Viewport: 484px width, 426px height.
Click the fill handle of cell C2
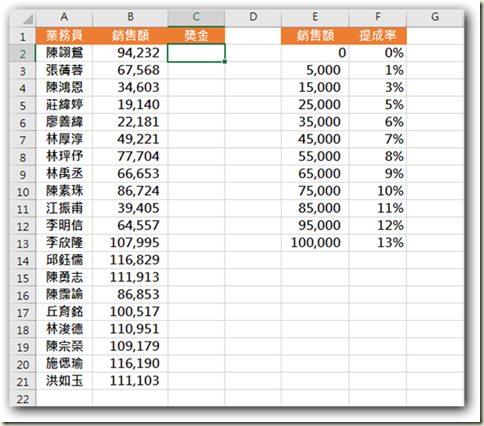tap(225, 62)
